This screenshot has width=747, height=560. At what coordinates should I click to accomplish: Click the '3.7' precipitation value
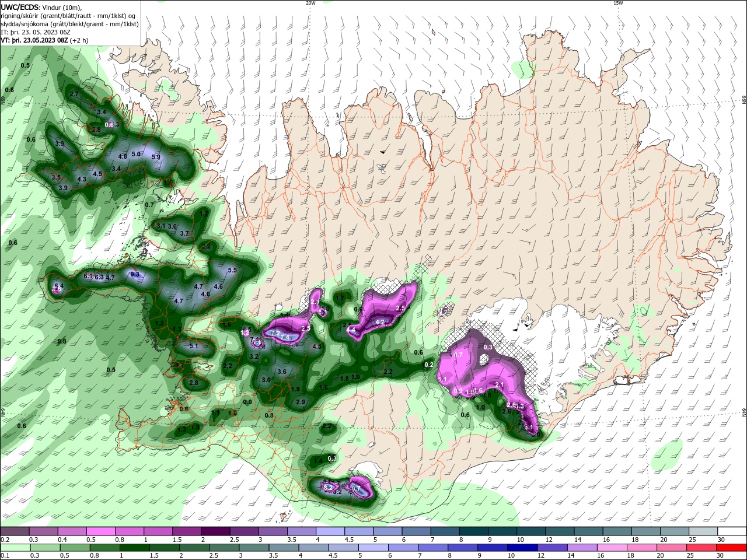[x=184, y=233]
